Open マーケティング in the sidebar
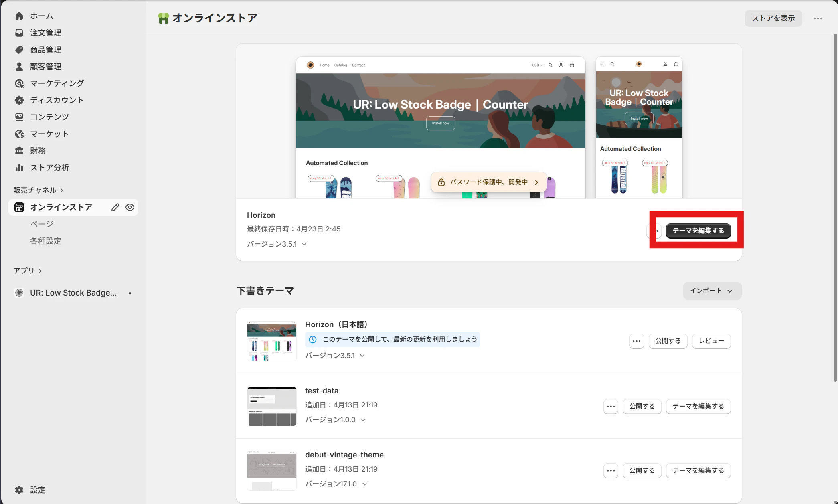Image resolution: width=838 pixels, height=504 pixels. tap(57, 83)
